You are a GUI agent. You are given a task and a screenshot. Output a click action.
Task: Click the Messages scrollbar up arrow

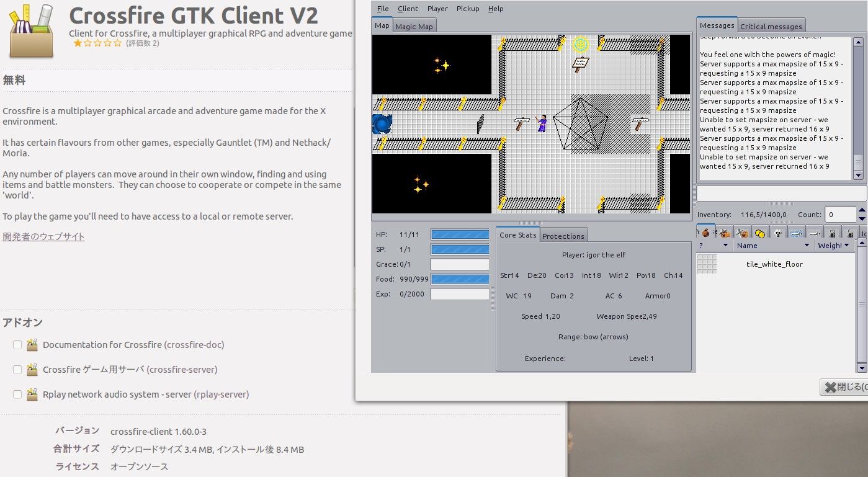point(858,43)
